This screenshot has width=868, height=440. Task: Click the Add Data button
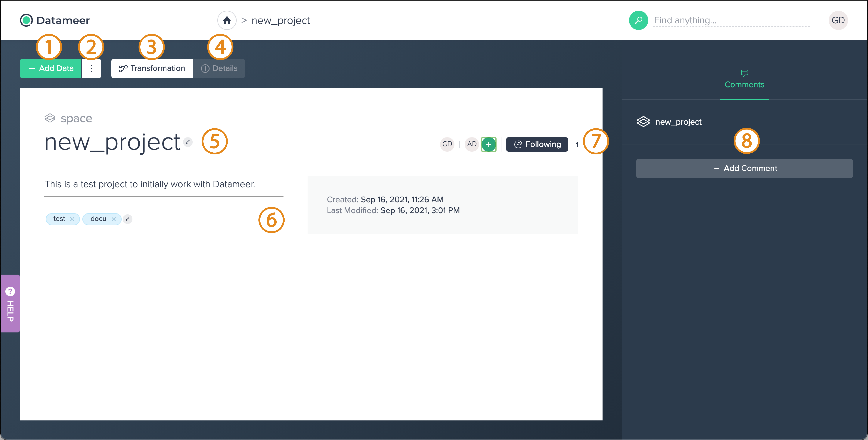pos(51,68)
